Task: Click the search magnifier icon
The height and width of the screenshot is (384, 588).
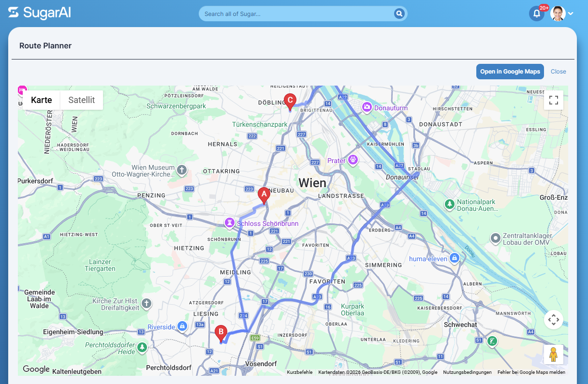Action: coord(399,14)
